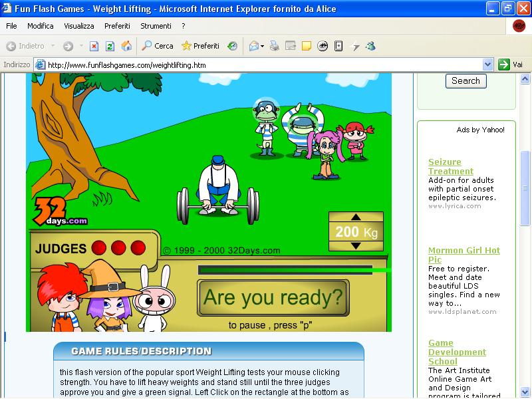This screenshot has width=532, height=399.
Task: Click the round media toolbar icon
Action: [323, 46]
